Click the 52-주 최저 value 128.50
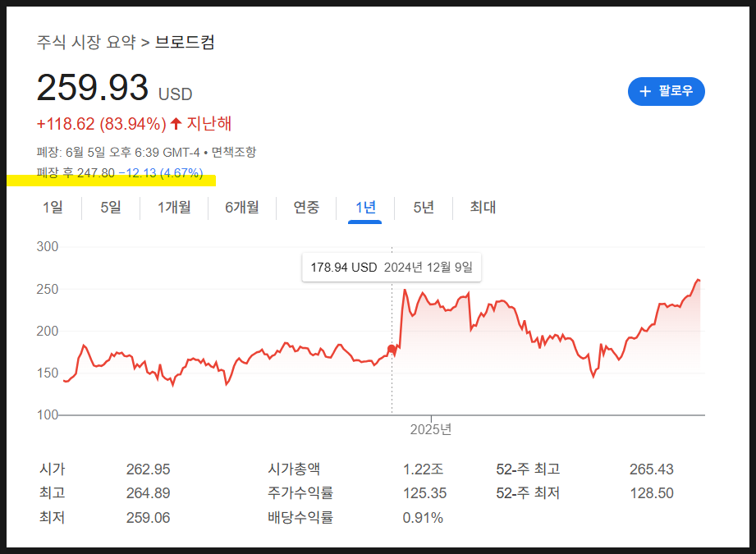The image size is (756, 554). pyautogui.click(x=652, y=493)
